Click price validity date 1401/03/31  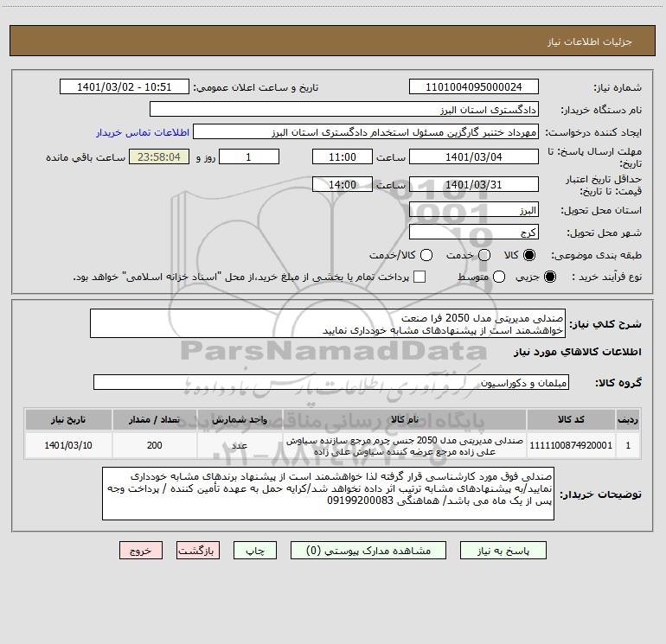click(474, 184)
